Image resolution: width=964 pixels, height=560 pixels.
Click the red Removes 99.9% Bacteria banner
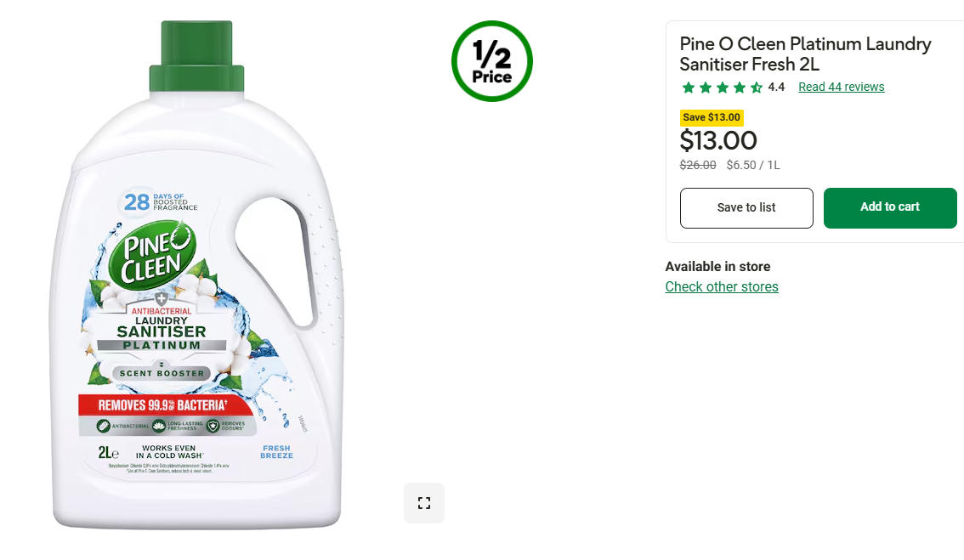click(x=165, y=404)
